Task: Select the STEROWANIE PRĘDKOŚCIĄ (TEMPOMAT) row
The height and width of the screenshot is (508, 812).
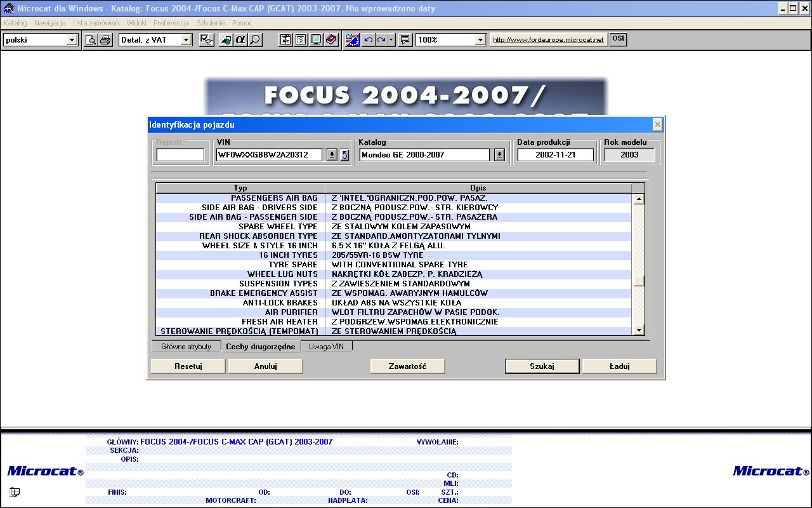Action: [394, 331]
